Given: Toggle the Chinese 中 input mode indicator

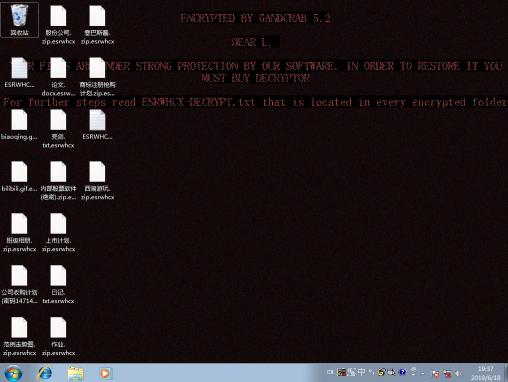Looking at the screenshot, I should coord(361,372).
